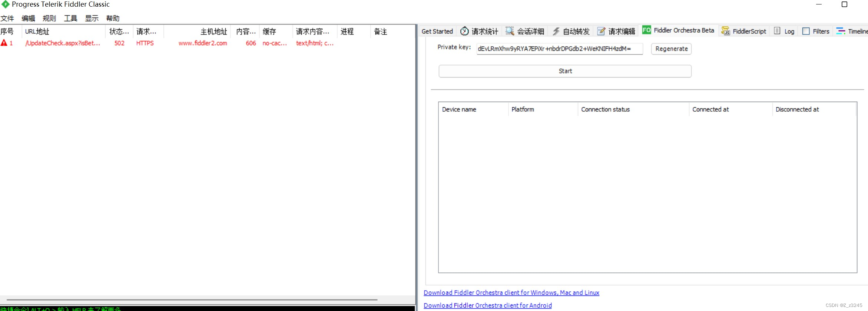Sort sessions by 序号 column header
868x311 pixels.
click(11, 32)
